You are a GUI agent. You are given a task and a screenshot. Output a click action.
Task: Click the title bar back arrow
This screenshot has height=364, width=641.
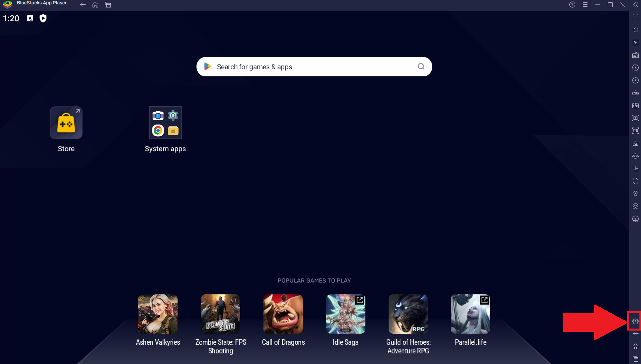point(83,5)
